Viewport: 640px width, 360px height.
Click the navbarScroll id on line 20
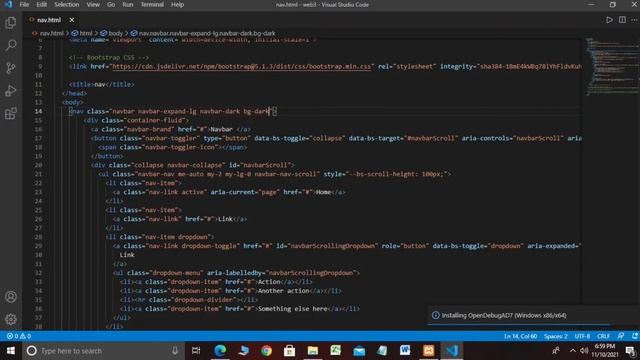[x=265, y=165]
